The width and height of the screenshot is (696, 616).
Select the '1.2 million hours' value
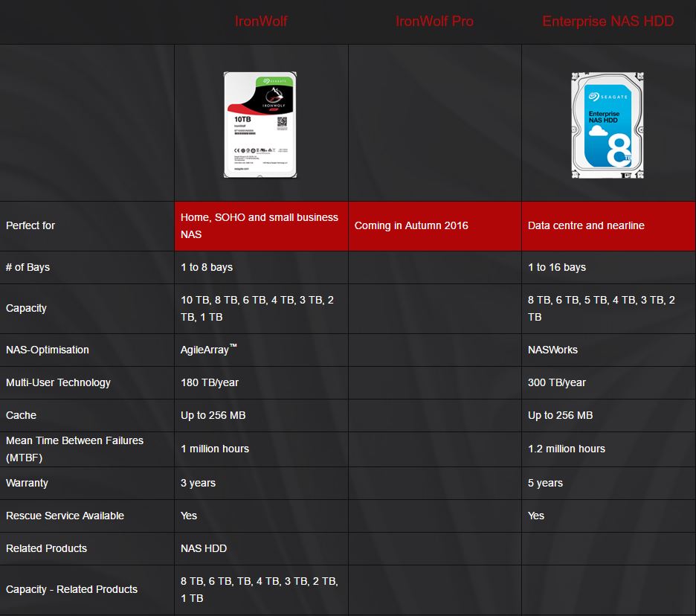(x=567, y=449)
